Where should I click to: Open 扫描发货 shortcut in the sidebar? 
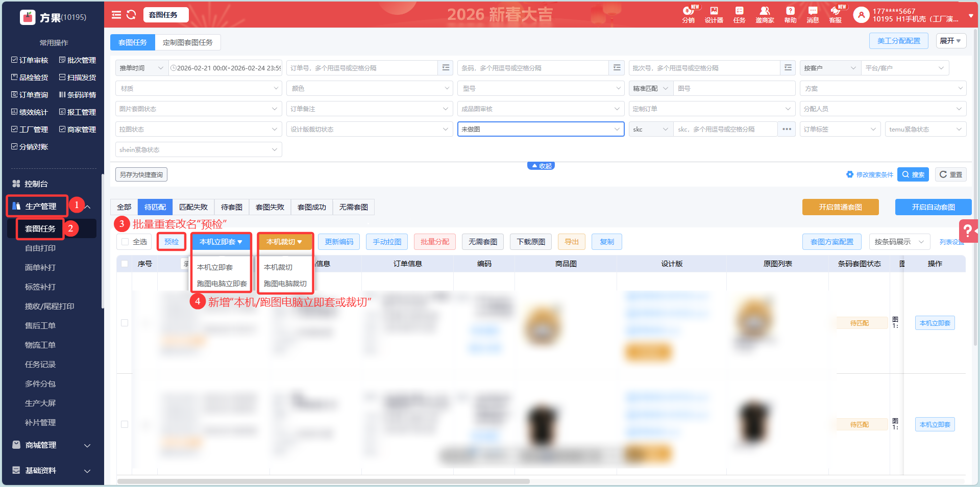78,78
